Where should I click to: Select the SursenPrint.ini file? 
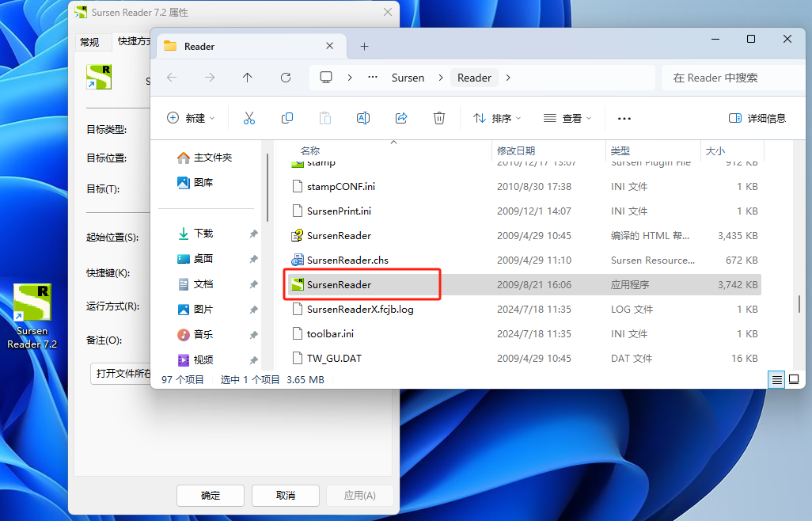524,211
